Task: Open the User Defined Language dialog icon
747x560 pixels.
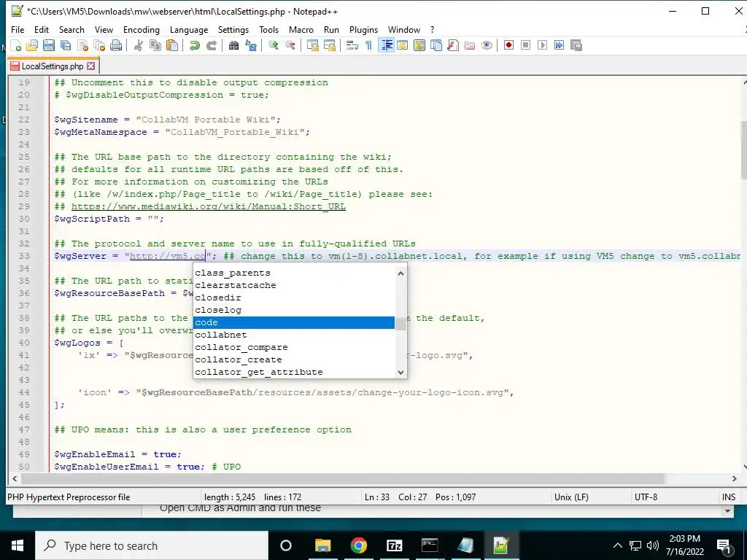Action: point(403,45)
